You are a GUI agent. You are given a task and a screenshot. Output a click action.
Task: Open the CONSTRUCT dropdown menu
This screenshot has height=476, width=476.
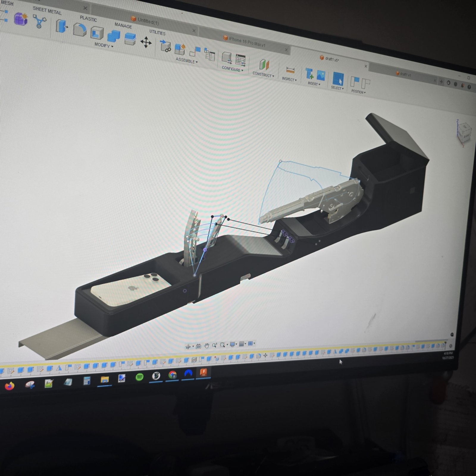pos(263,74)
